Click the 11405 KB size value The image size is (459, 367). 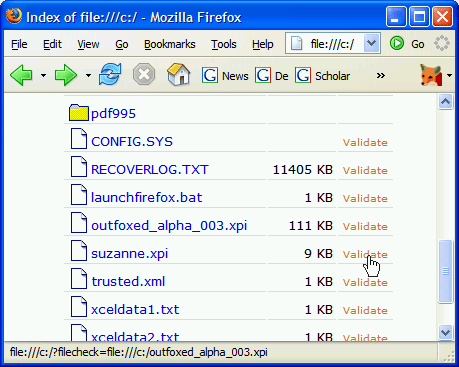(x=303, y=170)
